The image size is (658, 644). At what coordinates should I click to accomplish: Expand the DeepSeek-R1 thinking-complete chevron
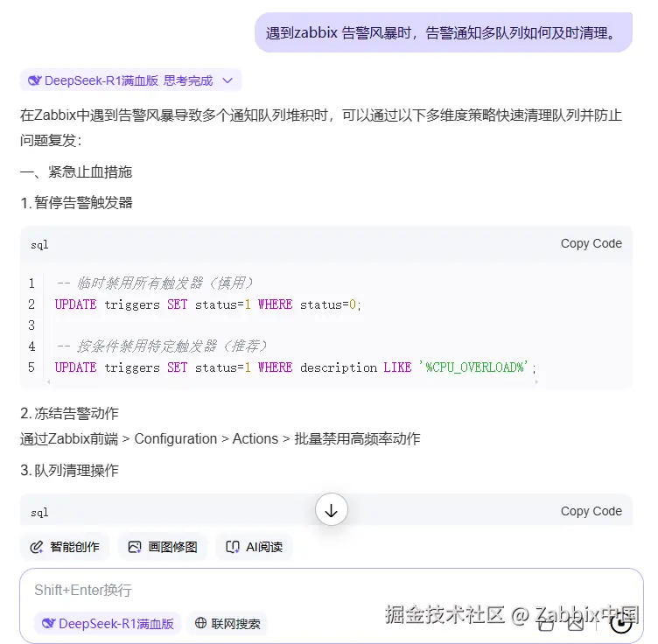point(227,80)
